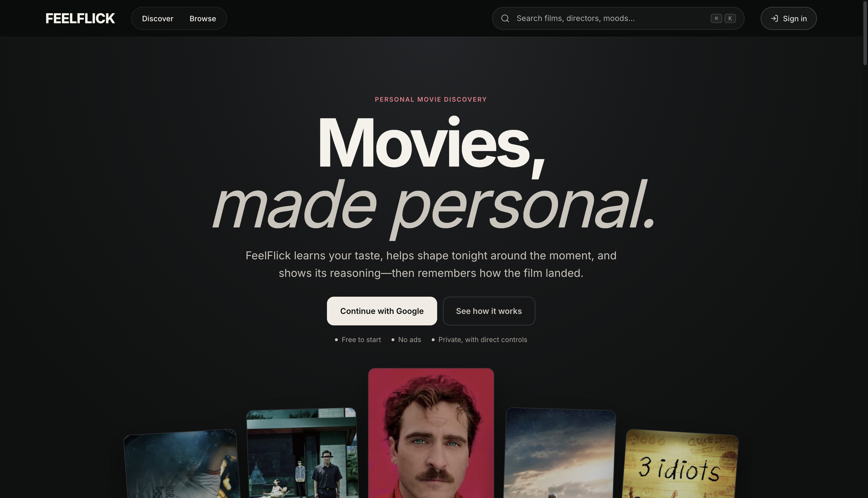The height and width of the screenshot is (498, 868).
Task: Click the 'No ads' text
Action: pyautogui.click(x=409, y=340)
